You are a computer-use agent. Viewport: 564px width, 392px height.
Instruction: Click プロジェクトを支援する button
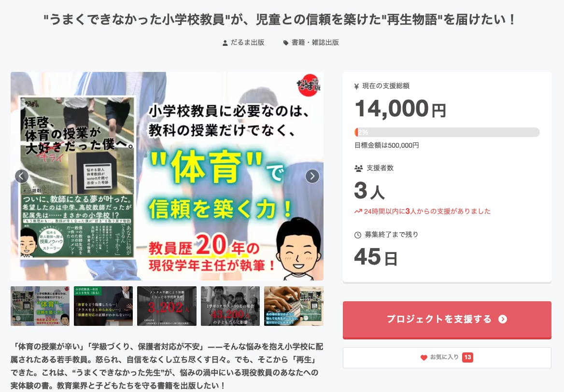447,320
